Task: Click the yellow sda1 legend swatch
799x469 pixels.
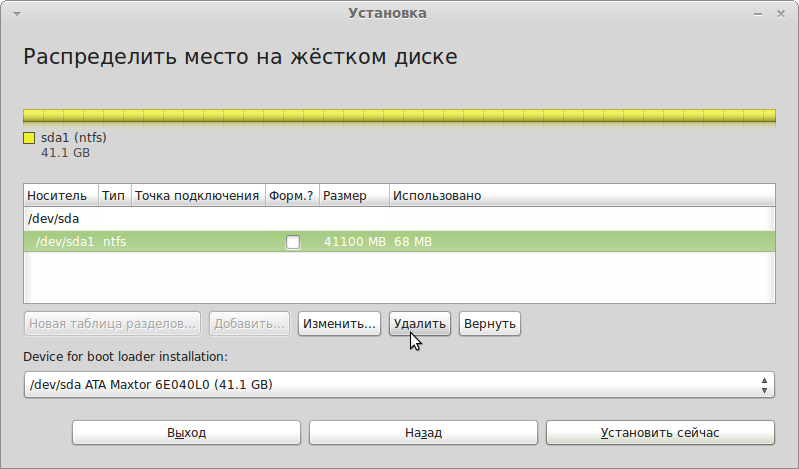Action: 29,138
